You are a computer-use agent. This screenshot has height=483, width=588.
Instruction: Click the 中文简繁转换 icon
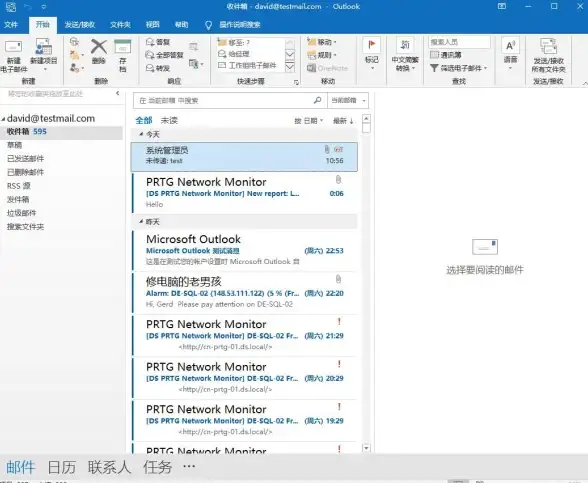[405, 45]
